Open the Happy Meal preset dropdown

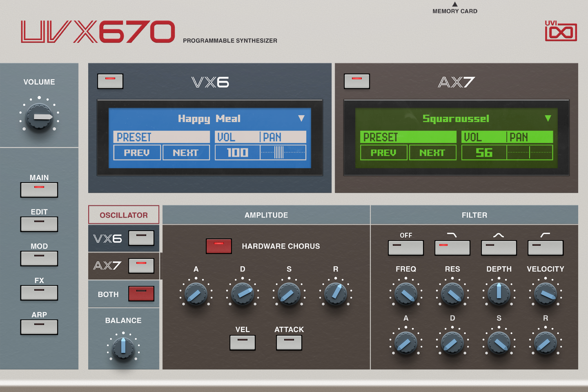302,119
